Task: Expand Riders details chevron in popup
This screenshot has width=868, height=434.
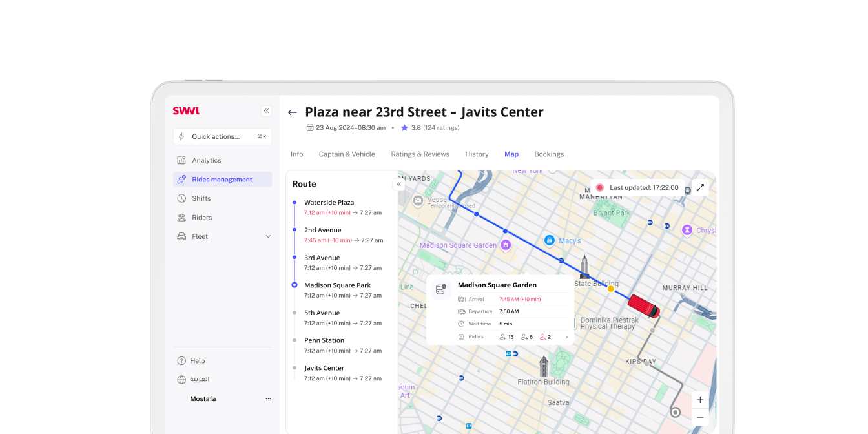Action: click(x=567, y=337)
